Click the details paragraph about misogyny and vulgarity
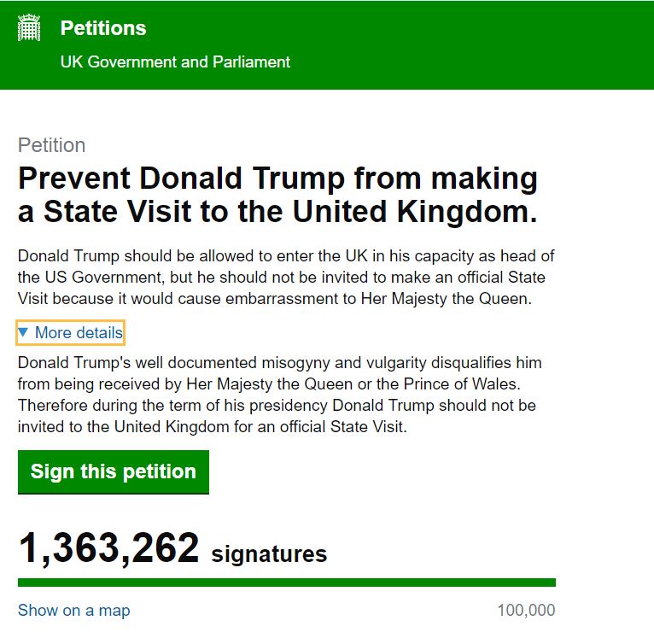Image resolution: width=654 pixels, height=644 pixels. click(x=279, y=395)
